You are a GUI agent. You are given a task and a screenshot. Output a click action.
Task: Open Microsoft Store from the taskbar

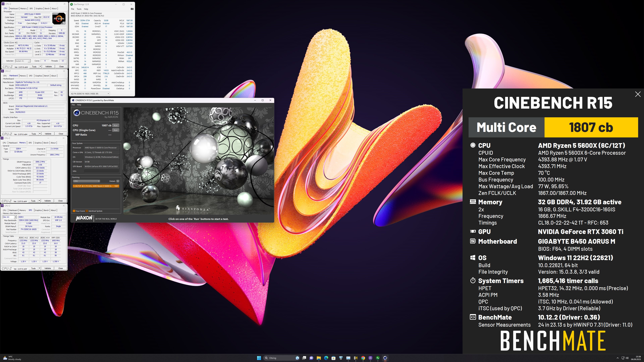[333, 358]
